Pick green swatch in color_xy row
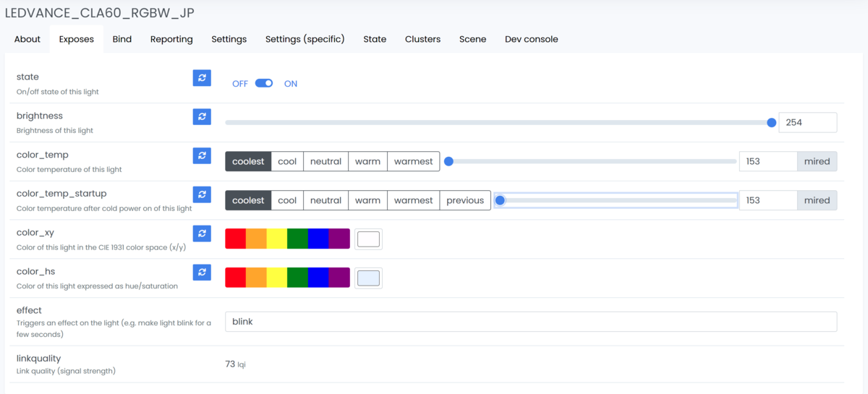 (297, 239)
